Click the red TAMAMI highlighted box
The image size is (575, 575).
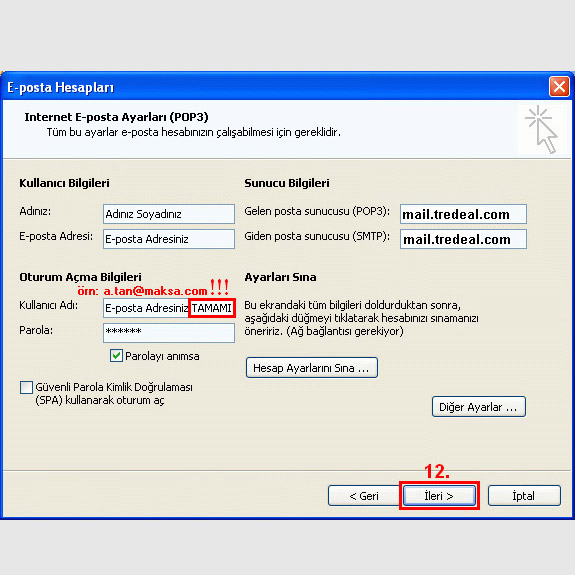pyautogui.click(x=212, y=308)
